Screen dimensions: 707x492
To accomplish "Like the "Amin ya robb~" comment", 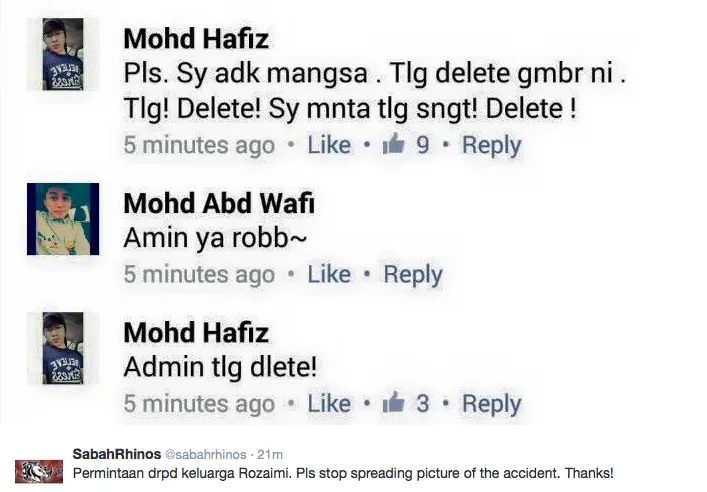I will point(329,274).
